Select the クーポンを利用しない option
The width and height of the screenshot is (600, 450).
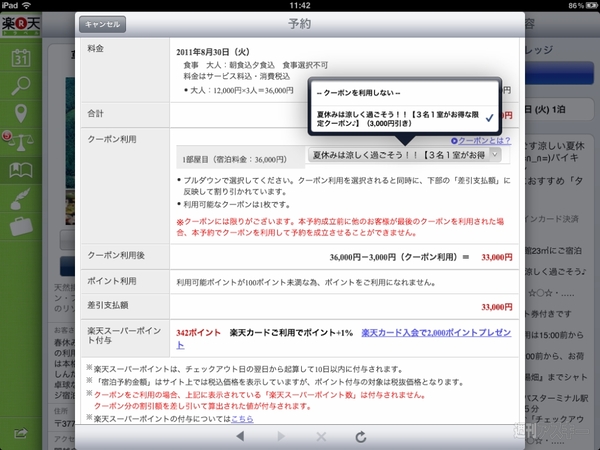405,93
